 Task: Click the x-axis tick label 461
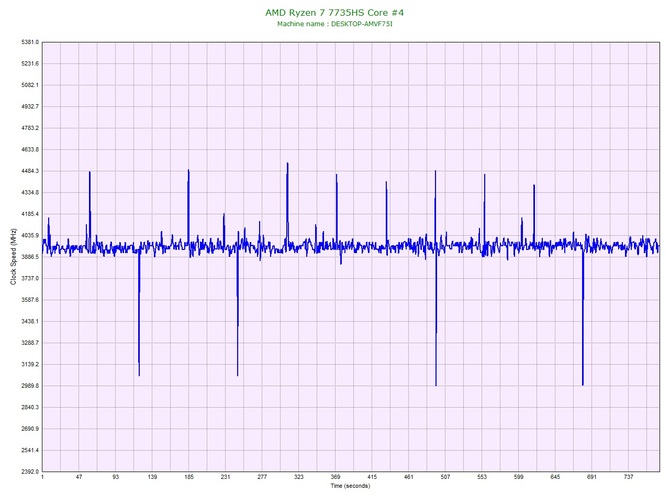point(408,477)
